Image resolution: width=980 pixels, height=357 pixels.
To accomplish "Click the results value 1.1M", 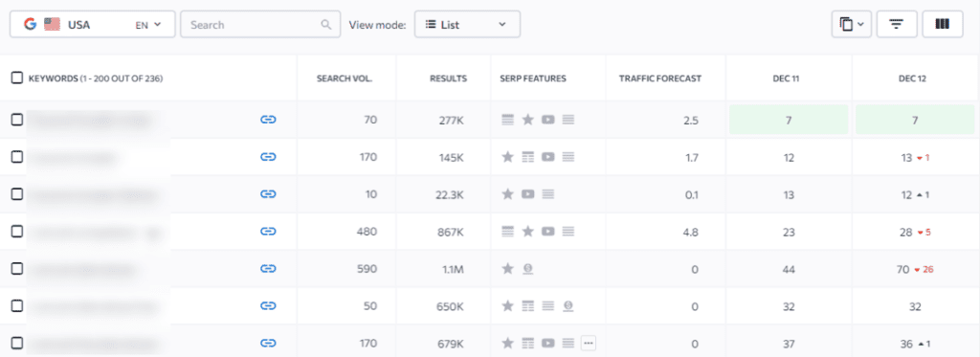I will click(454, 269).
